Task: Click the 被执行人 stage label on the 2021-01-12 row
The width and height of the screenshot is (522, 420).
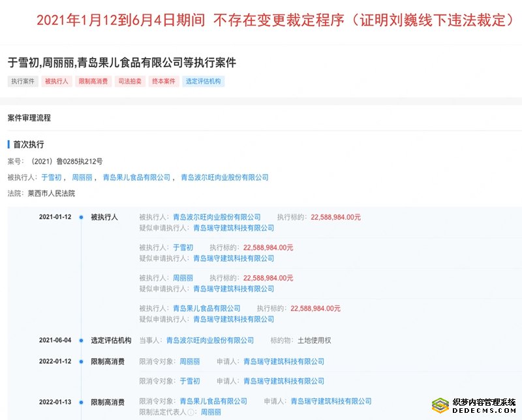Action: click(104, 217)
